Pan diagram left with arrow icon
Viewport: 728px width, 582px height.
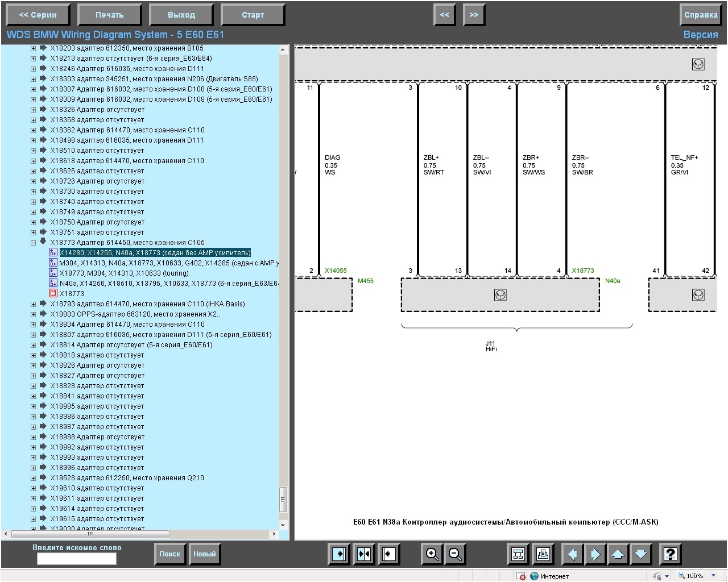[573, 554]
